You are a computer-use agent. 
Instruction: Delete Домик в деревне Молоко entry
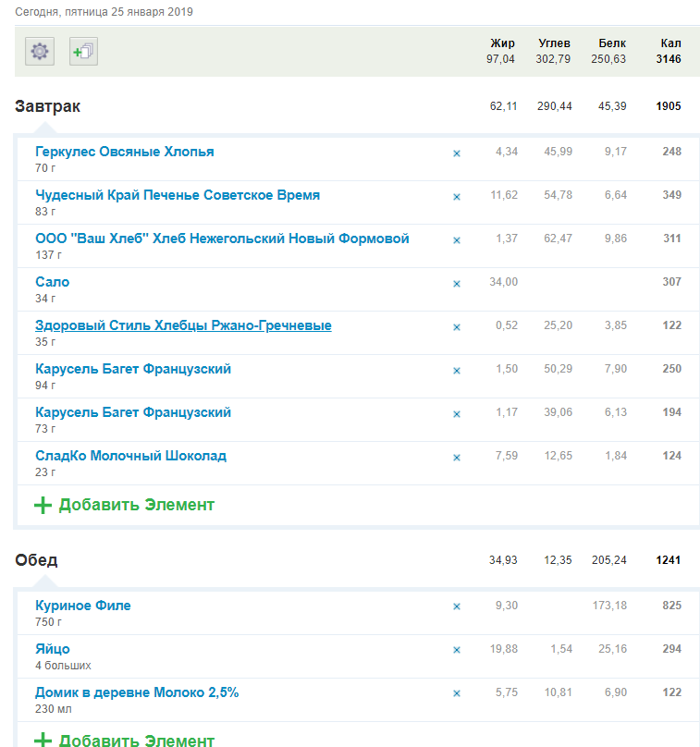(456, 694)
